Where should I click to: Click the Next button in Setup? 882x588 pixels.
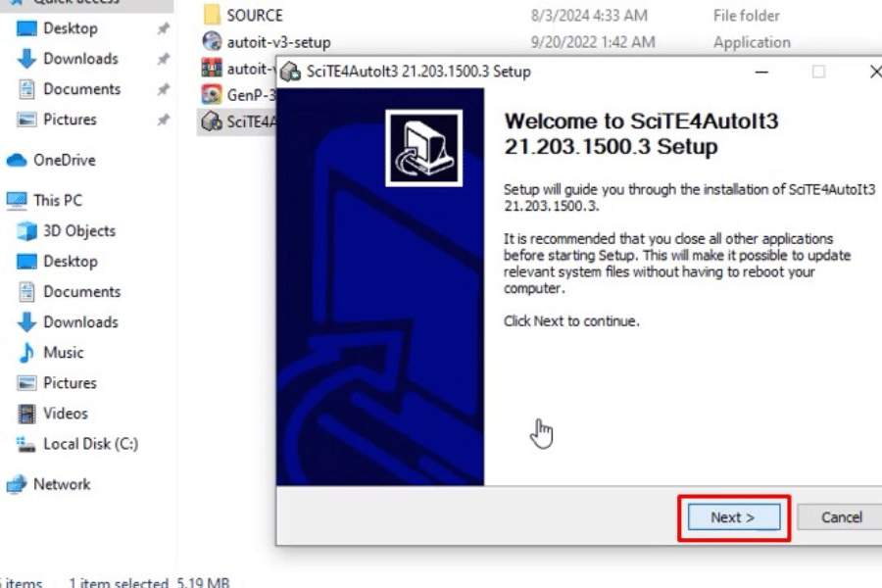(733, 517)
